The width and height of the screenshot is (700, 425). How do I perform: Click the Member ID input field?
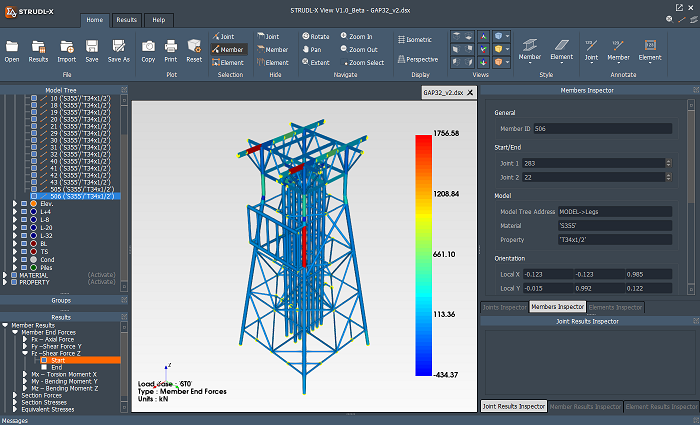[x=603, y=129]
